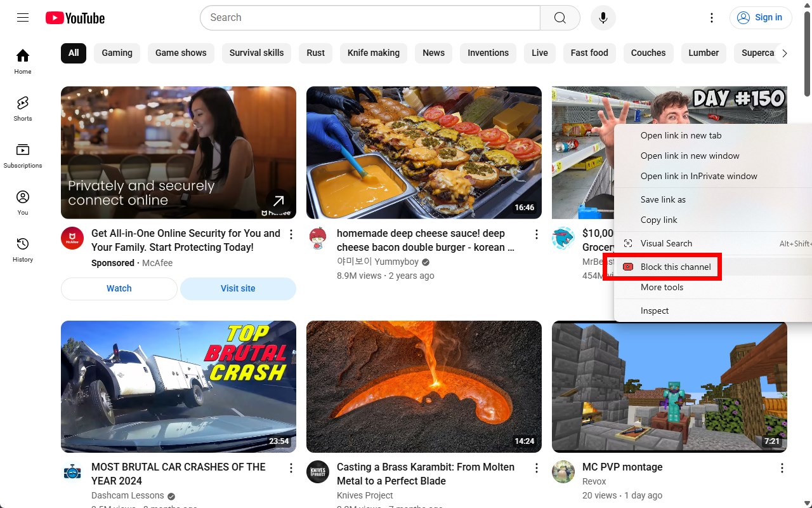Select the Inventions filter chip
Screen dimensions: 812x508
coord(488,53)
